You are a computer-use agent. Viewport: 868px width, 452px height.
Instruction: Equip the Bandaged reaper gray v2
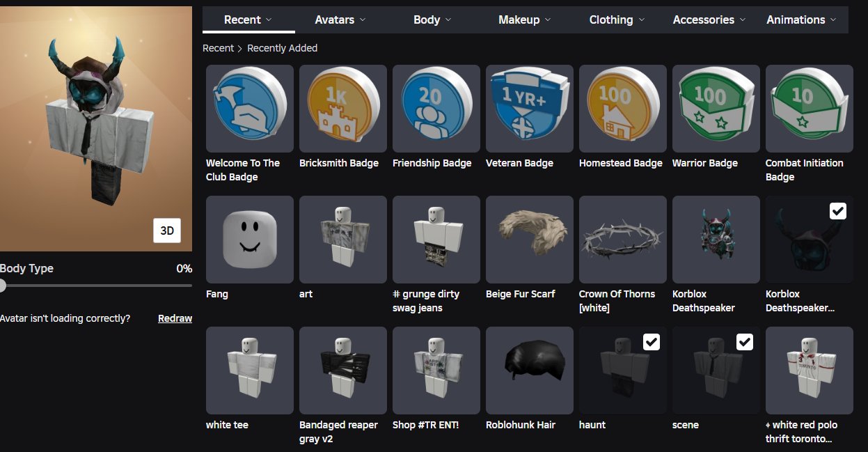pos(343,371)
